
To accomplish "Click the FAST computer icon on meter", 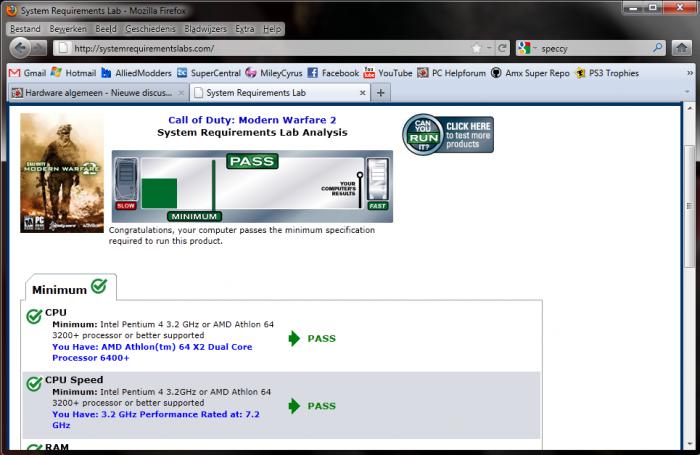I will [378, 184].
